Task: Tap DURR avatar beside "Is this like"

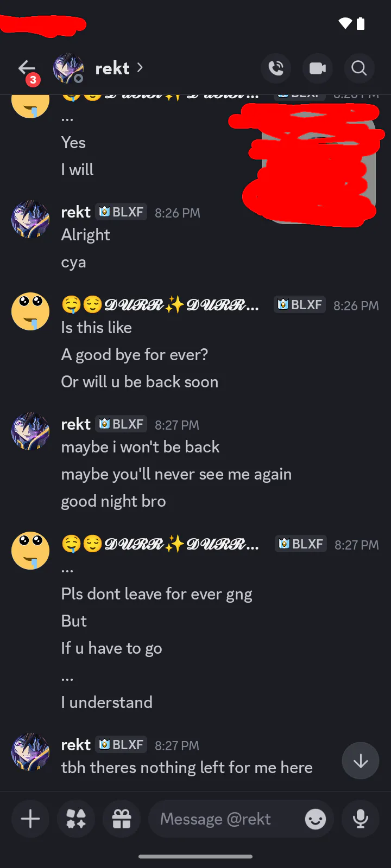Action: 30,311
